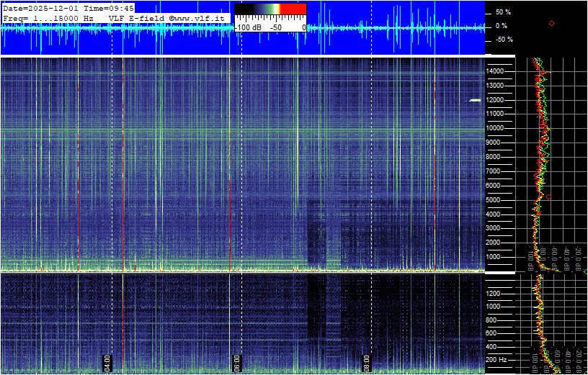Click the -50 % amplitude scale label

pyautogui.click(x=504, y=40)
